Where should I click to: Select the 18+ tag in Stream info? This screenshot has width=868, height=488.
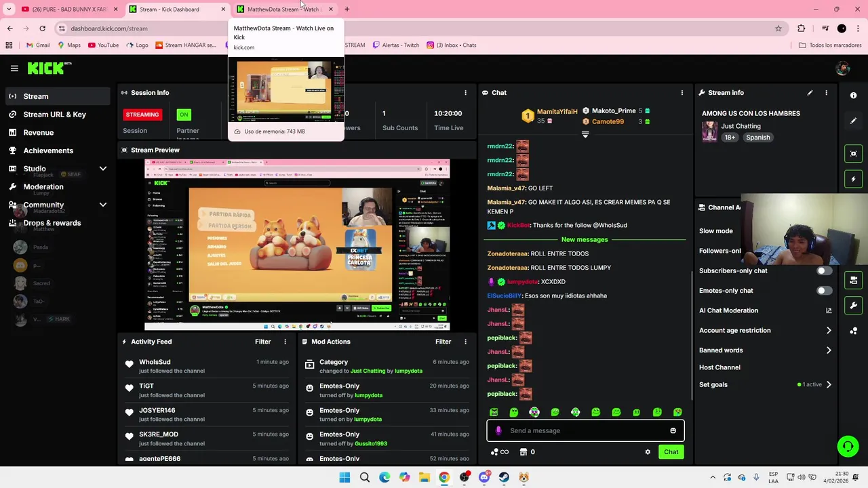[730, 138]
